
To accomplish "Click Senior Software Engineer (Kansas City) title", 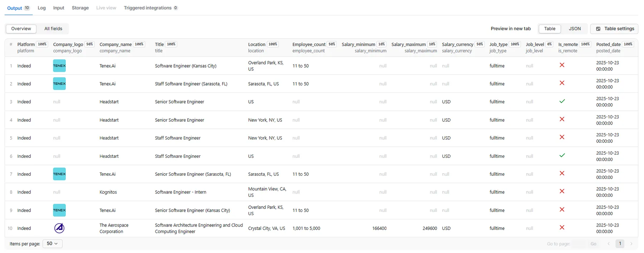I will click(x=192, y=210).
